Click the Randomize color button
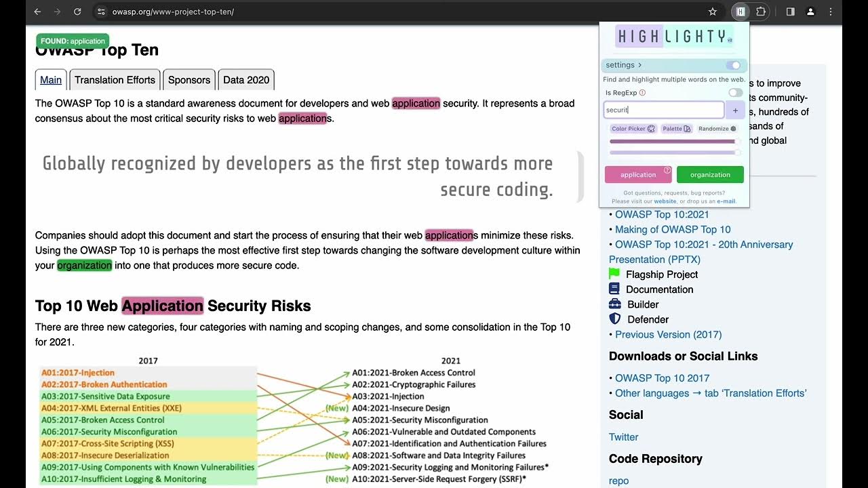The height and width of the screenshot is (488, 868). pyautogui.click(x=717, y=129)
